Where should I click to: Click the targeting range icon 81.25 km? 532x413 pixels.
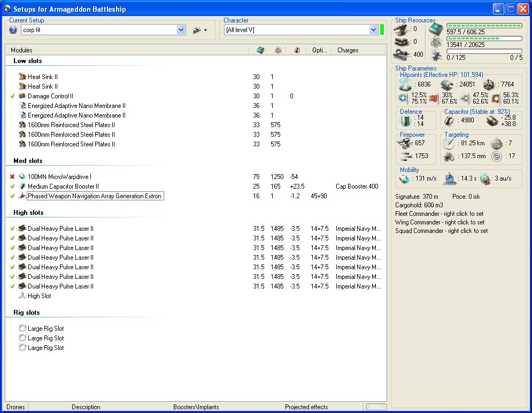449,144
